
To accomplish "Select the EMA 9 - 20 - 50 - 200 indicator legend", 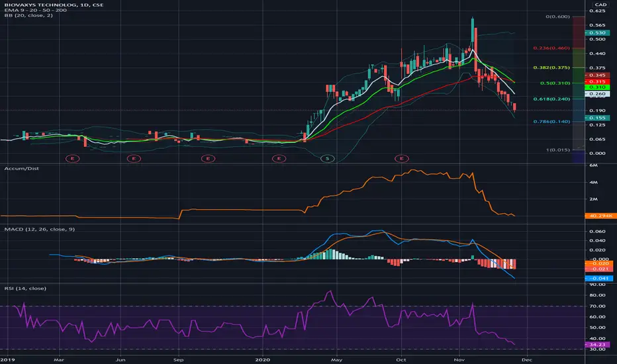I will 35,10.
